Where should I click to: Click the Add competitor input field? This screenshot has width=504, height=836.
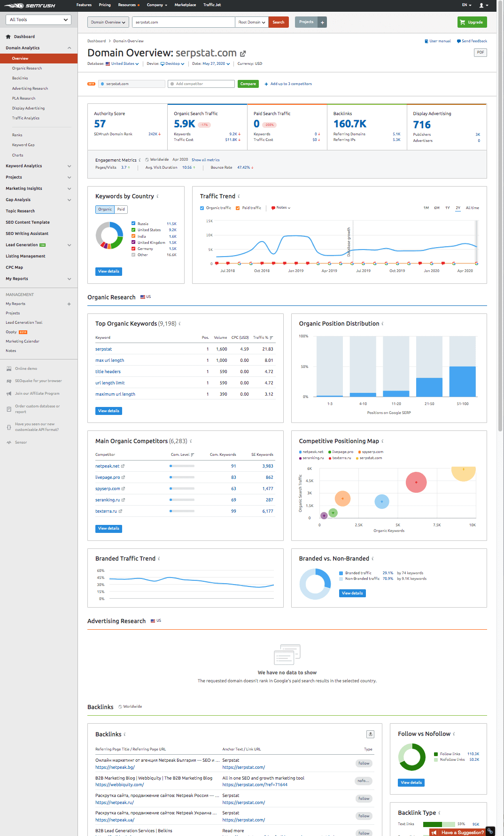[201, 84]
